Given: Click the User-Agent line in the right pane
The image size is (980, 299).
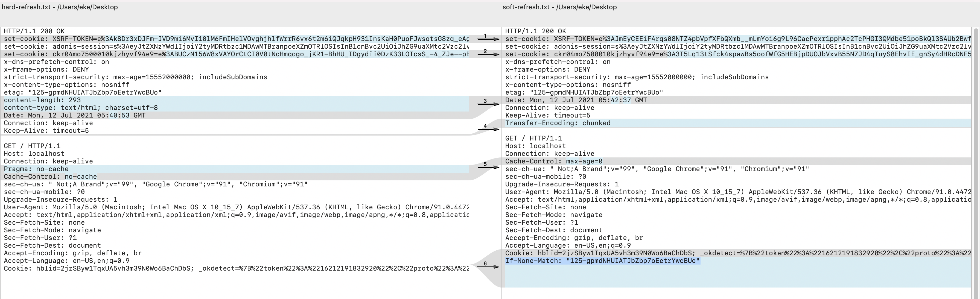Looking at the screenshot, I should tap(738, 192).
